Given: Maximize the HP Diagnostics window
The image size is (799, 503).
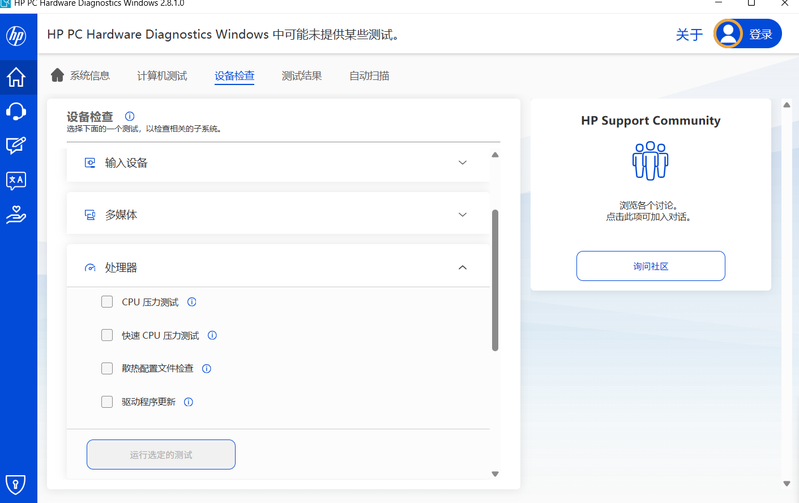Looking at the screenshot, I should (x=751, y=3).
